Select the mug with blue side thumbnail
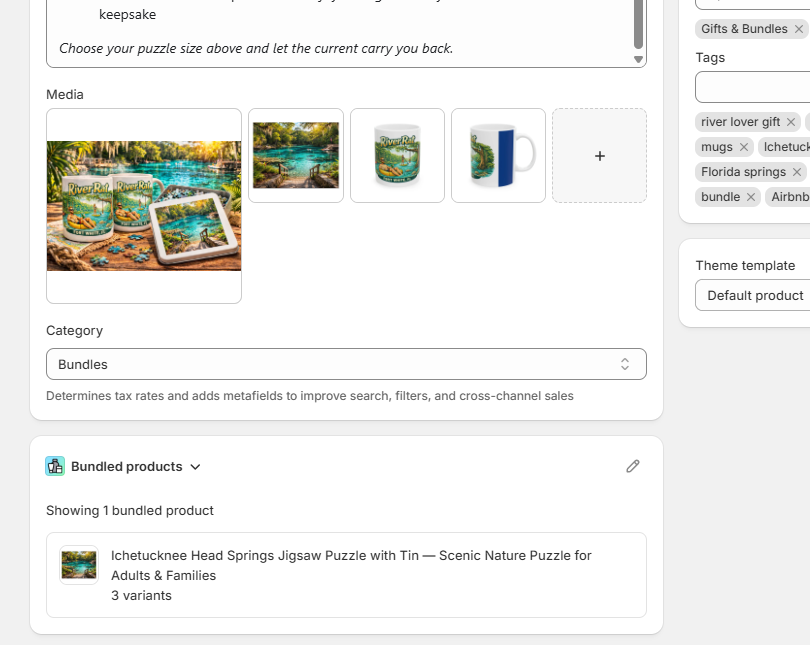The image size is (810, 645). point(498,156)
